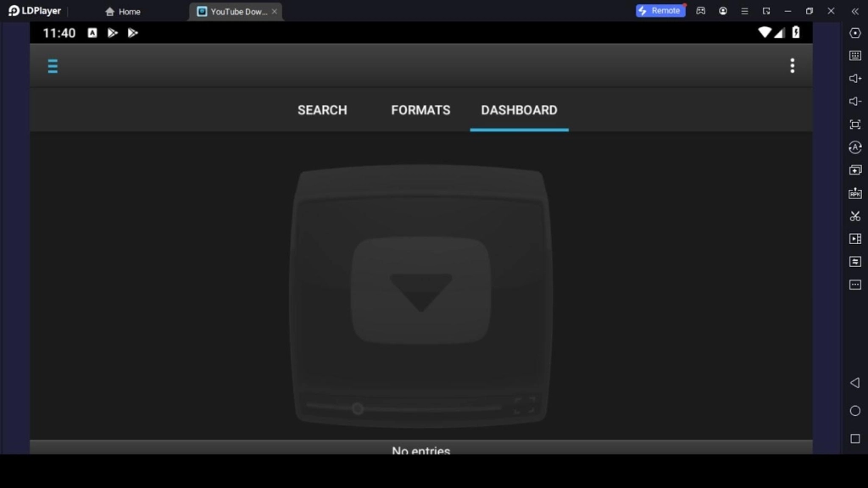Open the LDPlayer user account icon

723,10
